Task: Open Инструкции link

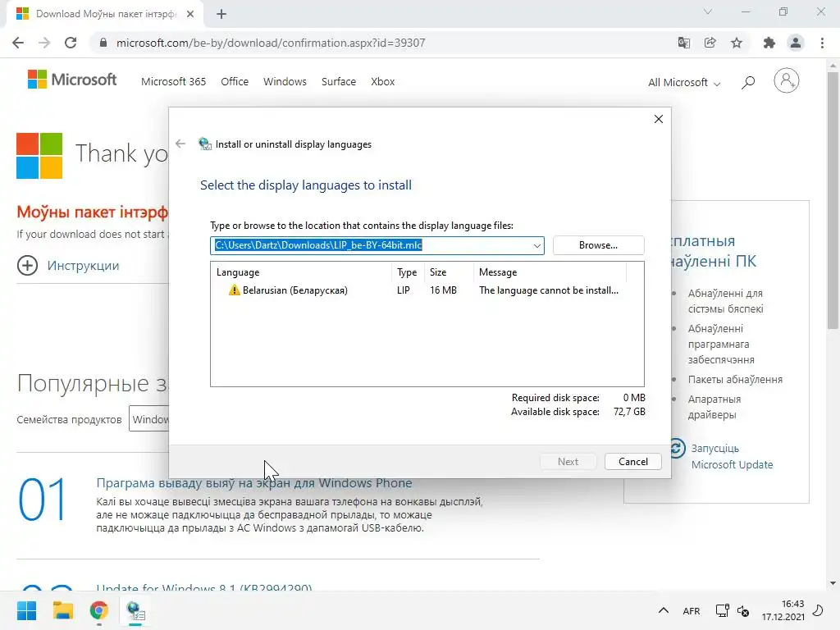Action: coord(83,265)
